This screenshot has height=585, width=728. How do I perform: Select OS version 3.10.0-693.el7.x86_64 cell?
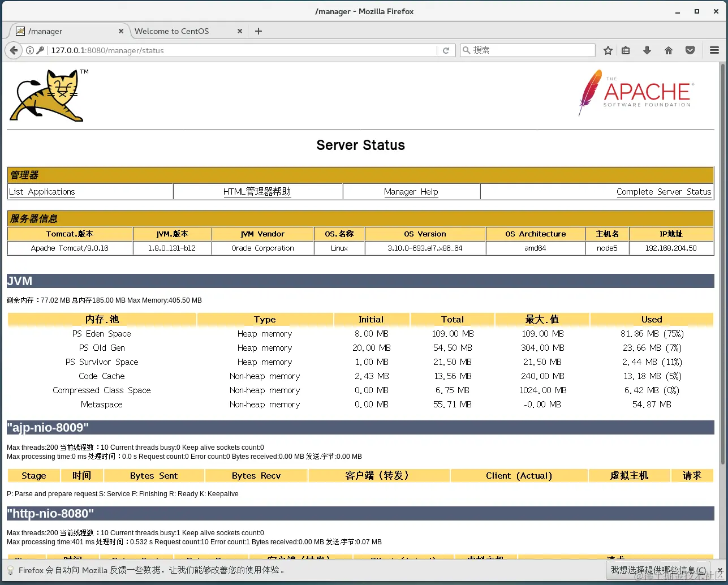pyautogui.click(x=425, y=248)
